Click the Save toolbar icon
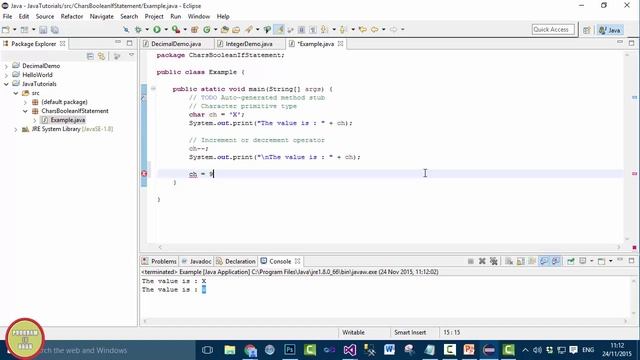Viewport: 640px width, 360px height. 43,29
